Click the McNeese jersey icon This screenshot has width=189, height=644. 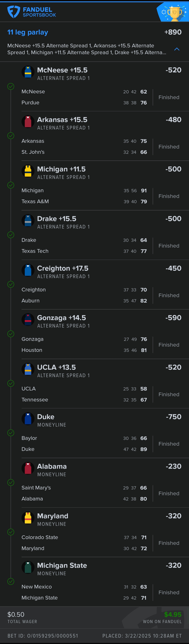(28, 72)
